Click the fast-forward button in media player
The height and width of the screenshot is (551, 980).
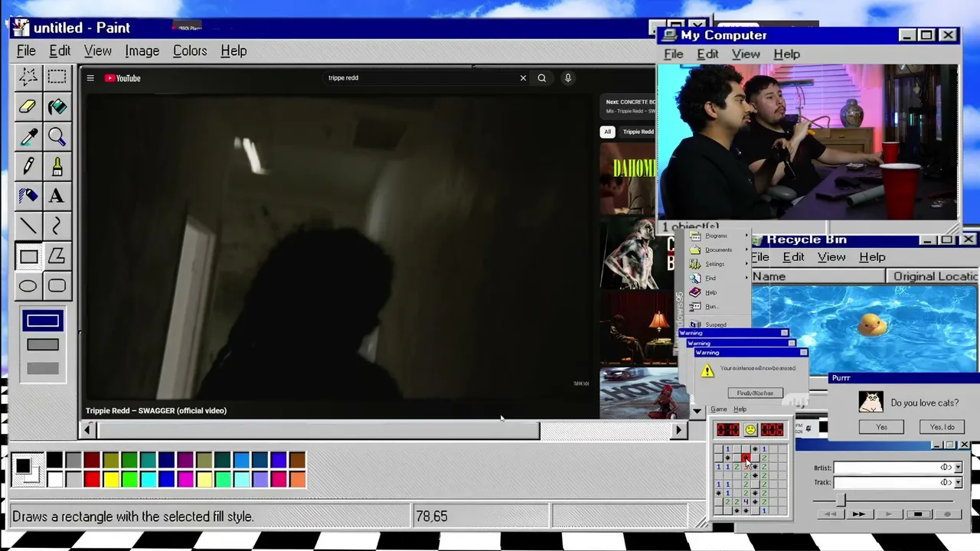click(x=858, y=514)
